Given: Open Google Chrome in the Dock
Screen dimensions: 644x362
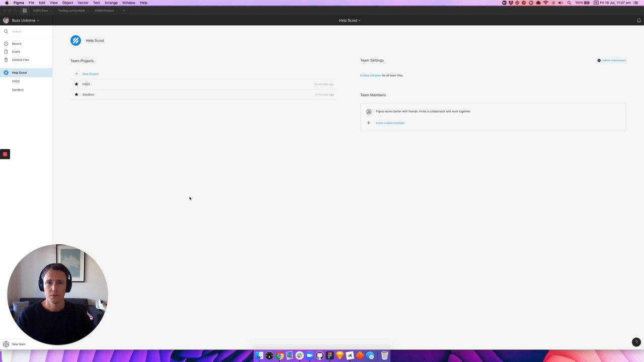Looking at the screenshot, I should click(x=279, y=355).
